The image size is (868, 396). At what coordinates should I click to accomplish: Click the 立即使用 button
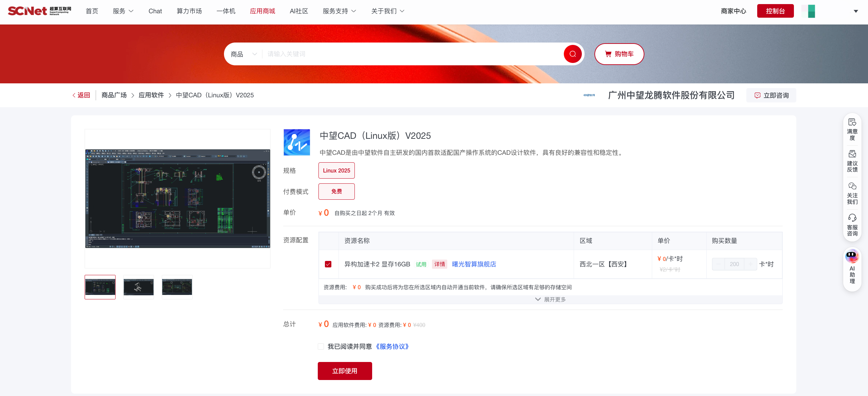tap(345, 371)
